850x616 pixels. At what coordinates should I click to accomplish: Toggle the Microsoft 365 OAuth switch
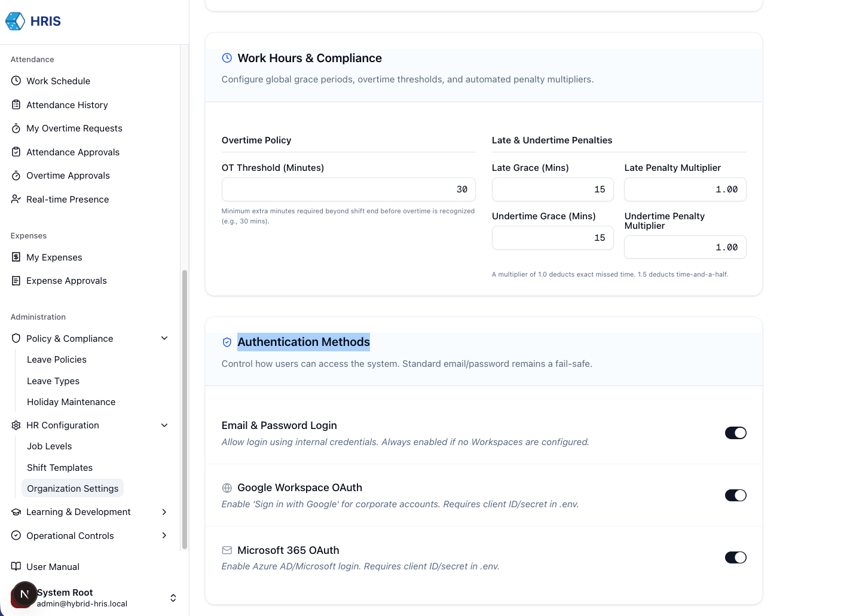[735, 557]
